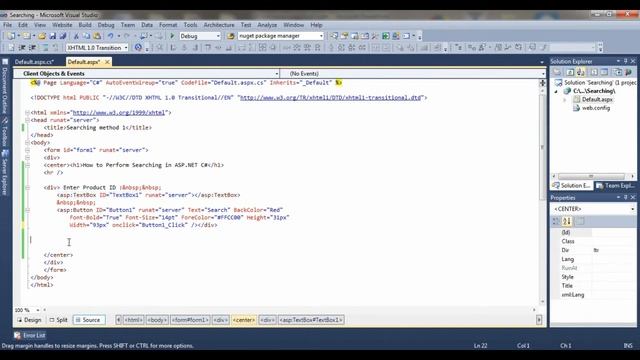
Task: Click the Extension Manager green icon in toolbar
Action: (386, 36)
